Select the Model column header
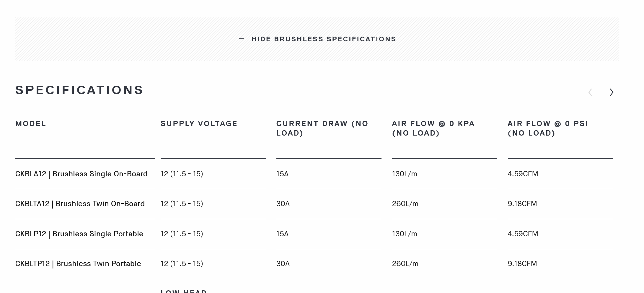Image resolution: width=644 pixels, height=293 pixels. coord(31,124)
